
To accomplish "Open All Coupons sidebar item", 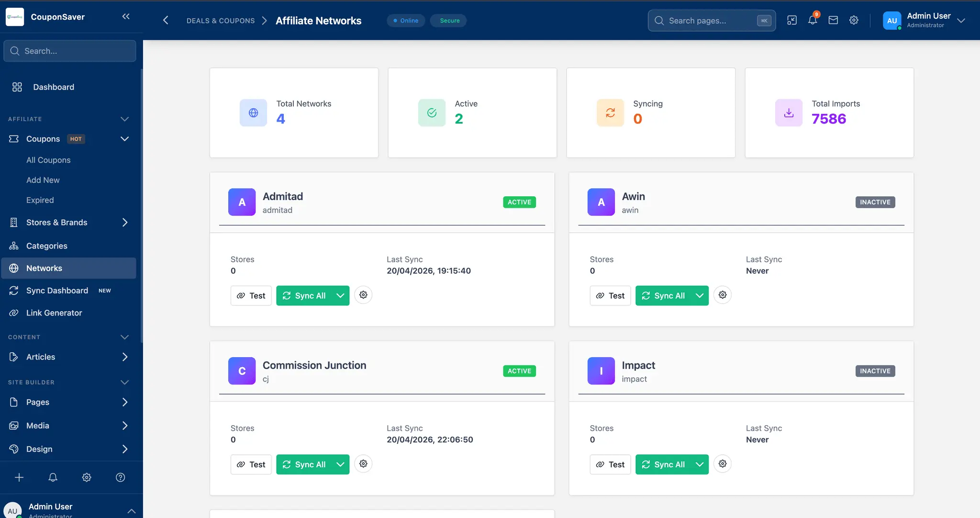I will 48,160.
